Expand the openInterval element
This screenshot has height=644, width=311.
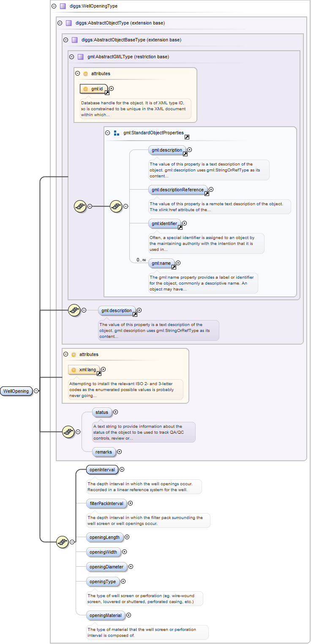point(122,469)
